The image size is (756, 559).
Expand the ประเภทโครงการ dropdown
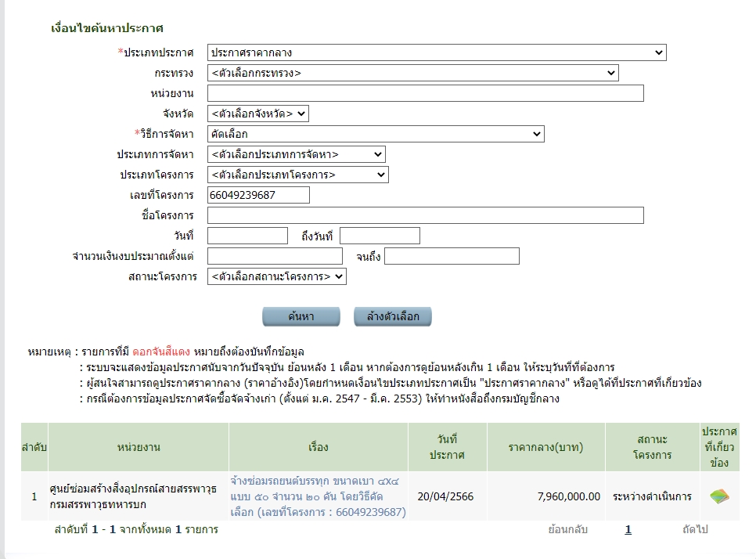click(297, 175)
